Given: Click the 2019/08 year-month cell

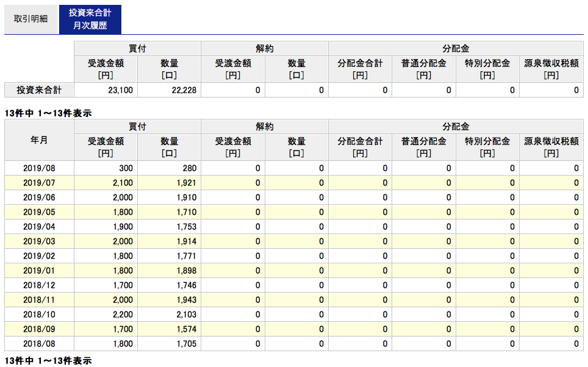Looking at the screenshot, I should (x=39, y=168).
